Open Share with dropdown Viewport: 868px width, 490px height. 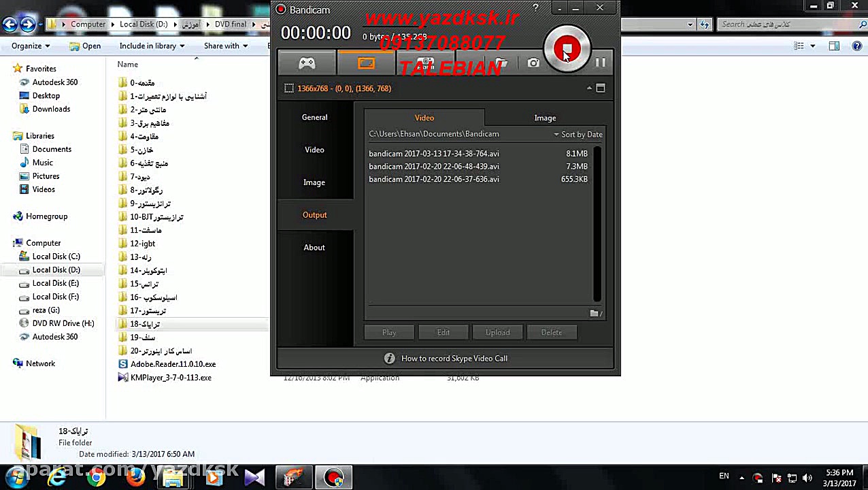pos(227,46)
